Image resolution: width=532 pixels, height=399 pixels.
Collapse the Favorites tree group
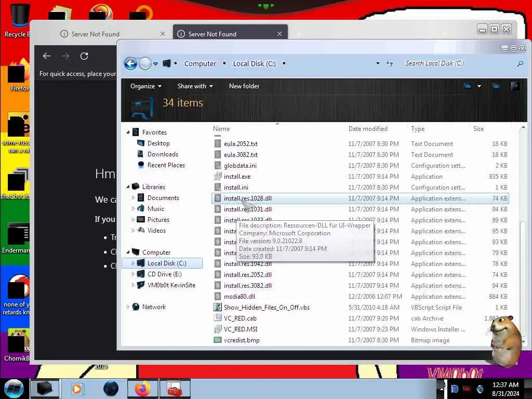pos(128,132)
